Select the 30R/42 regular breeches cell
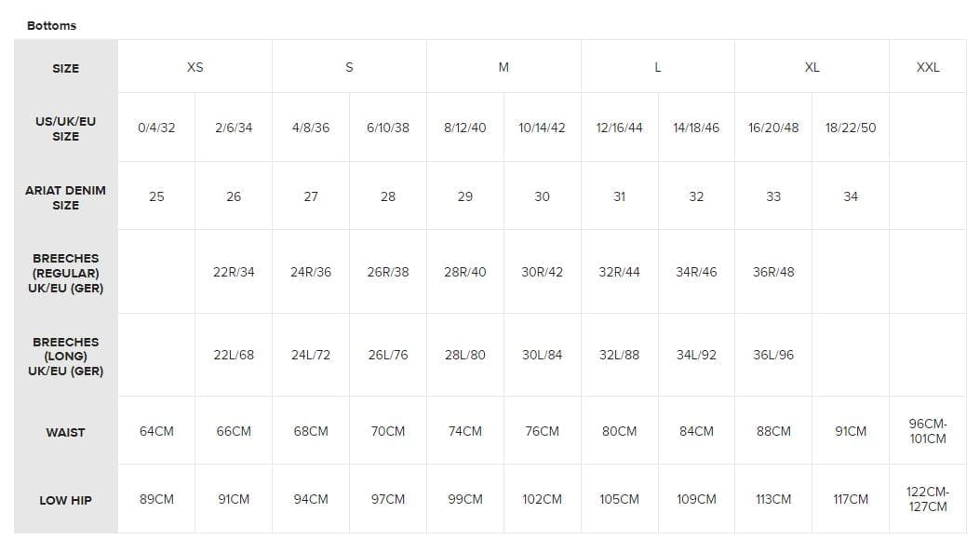 pyautogui.click(x=543, y=272)
